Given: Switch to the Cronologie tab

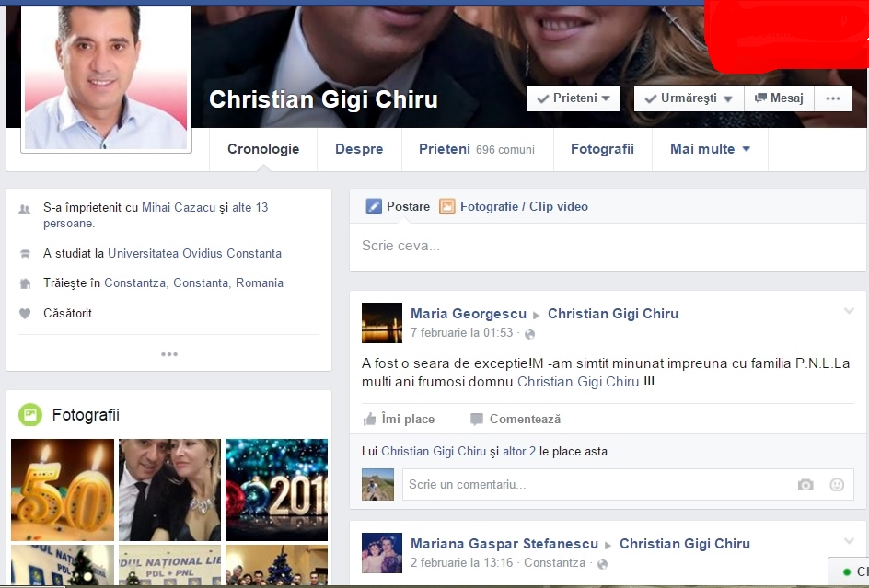Looking at the screenshot, I should coord(263,149).
